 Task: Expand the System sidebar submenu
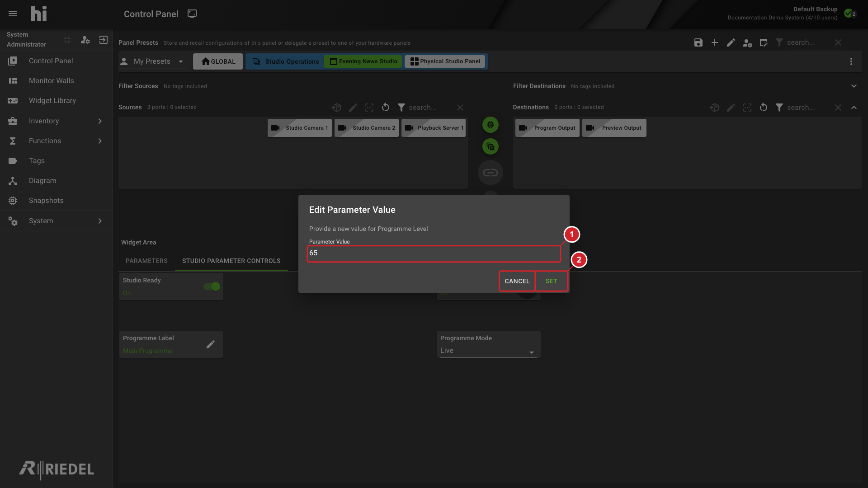click(100, 221)
